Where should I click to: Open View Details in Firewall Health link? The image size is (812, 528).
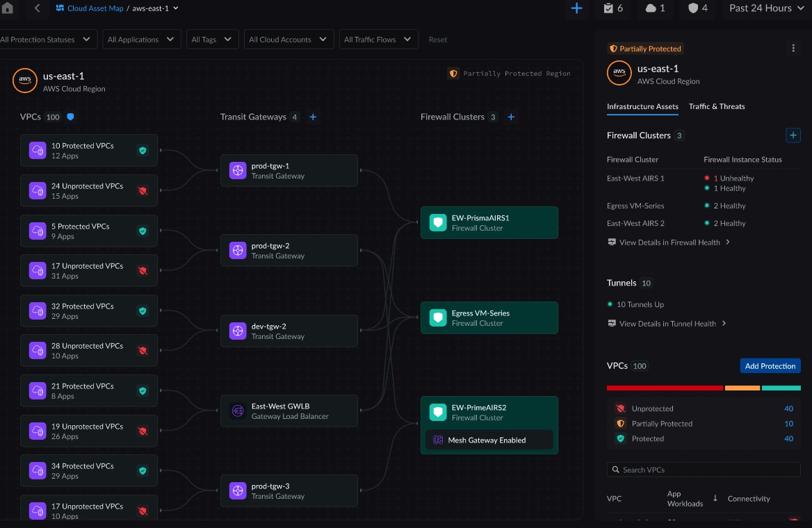coord(668,242)
